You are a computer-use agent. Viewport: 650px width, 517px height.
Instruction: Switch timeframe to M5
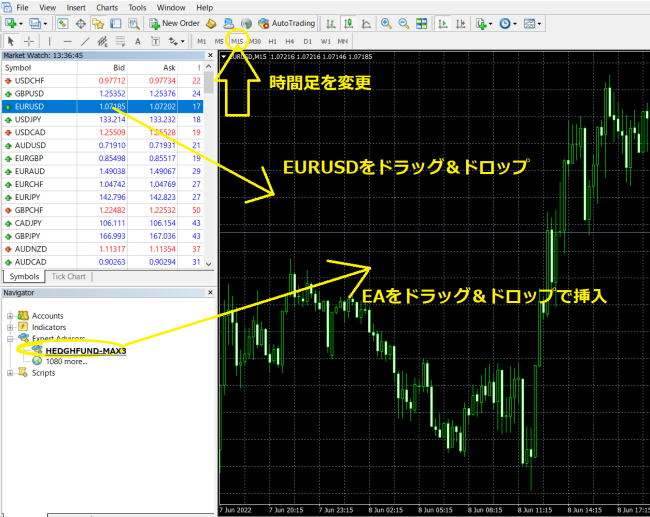[x=219, y=41]
